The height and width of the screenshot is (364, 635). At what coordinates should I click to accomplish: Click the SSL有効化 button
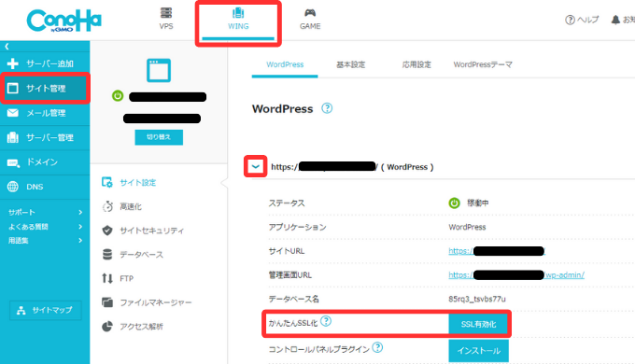(478, 324)
